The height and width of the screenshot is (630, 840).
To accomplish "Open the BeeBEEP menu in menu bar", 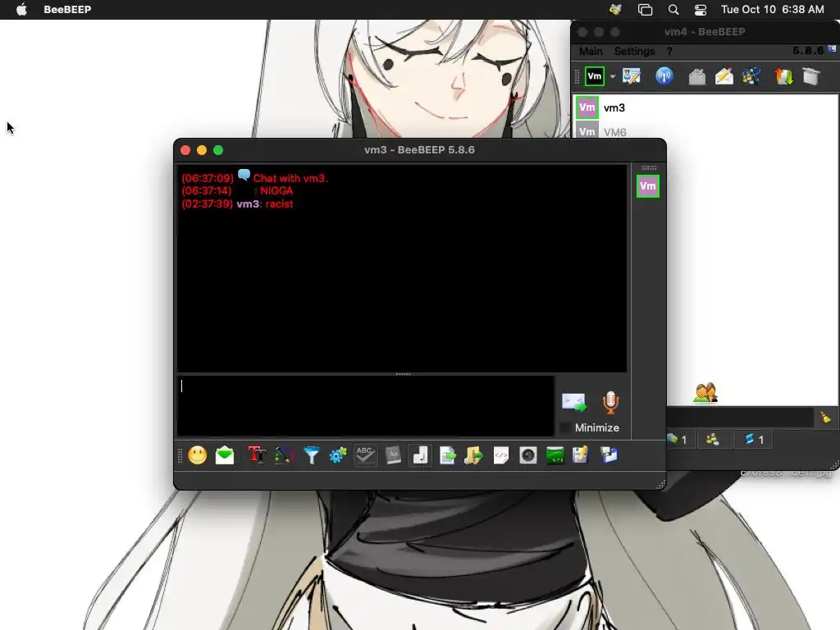I will click(x=67, y=9).
